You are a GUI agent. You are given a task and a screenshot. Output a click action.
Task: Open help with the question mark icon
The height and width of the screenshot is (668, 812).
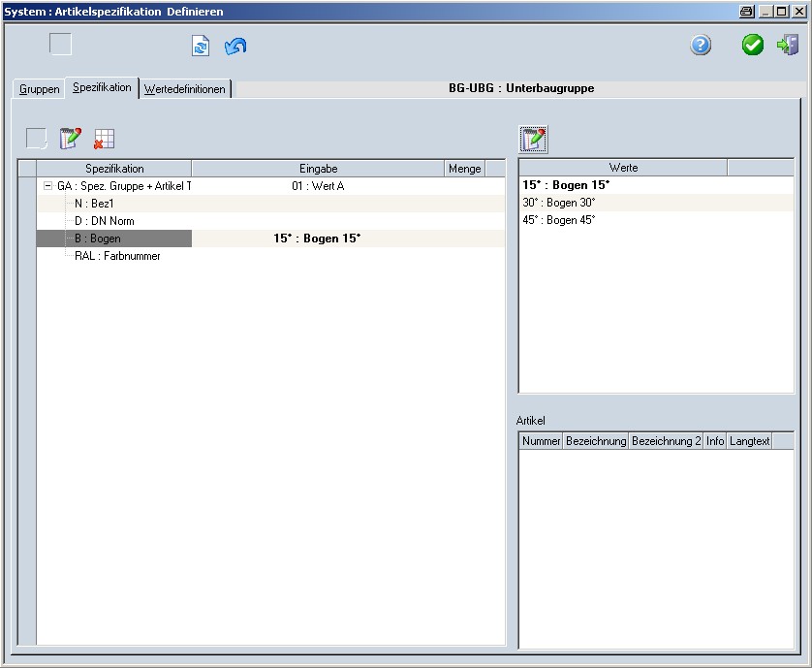pos(701,46)
